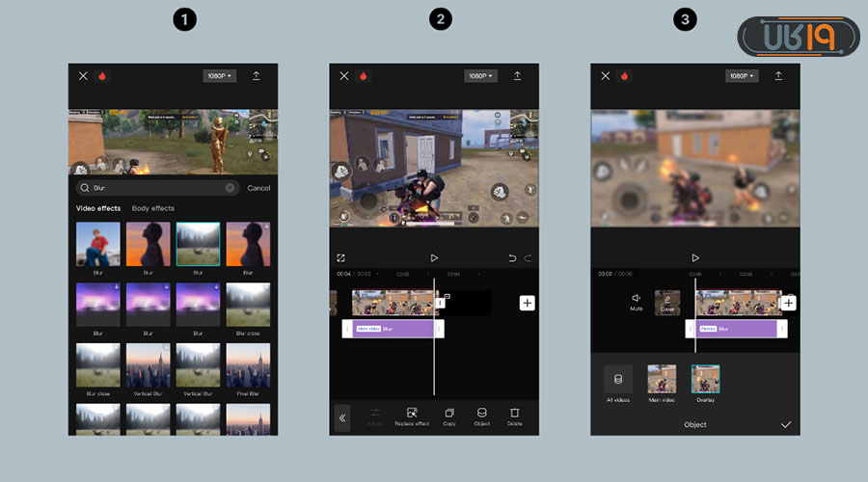Switch to Body effects tab
This screenshot has height=482, width=868.
(153, 208)
